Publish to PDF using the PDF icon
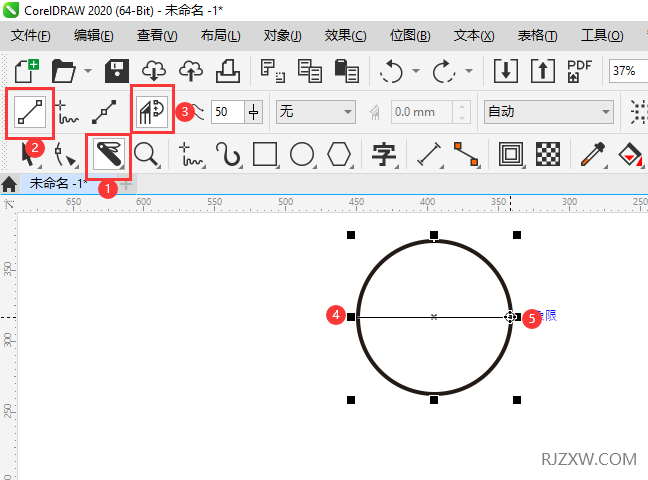This screenshot has height=480, width=648. pos(579,71)
